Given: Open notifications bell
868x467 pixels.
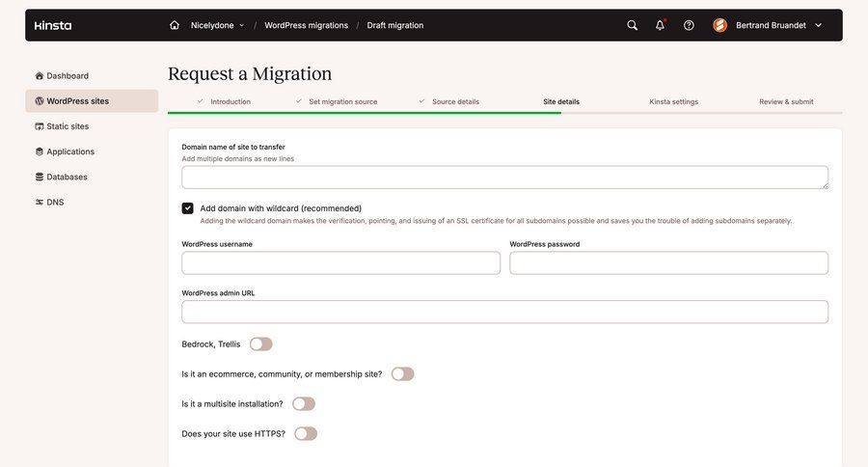Looking at the screenshot, I should click(660, 25).
